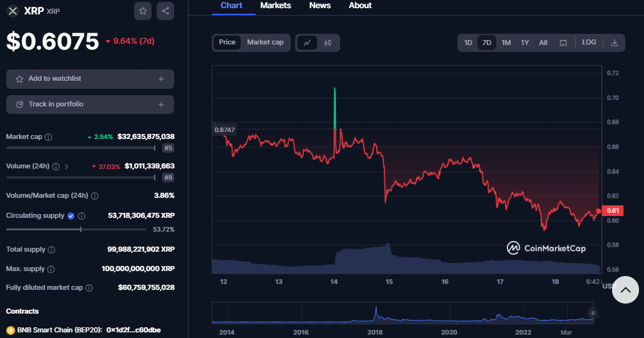This screenshot has height=338, width=644.
Task: Switch to the News tab
Action: pyautogui.click(x=320, y=6)
